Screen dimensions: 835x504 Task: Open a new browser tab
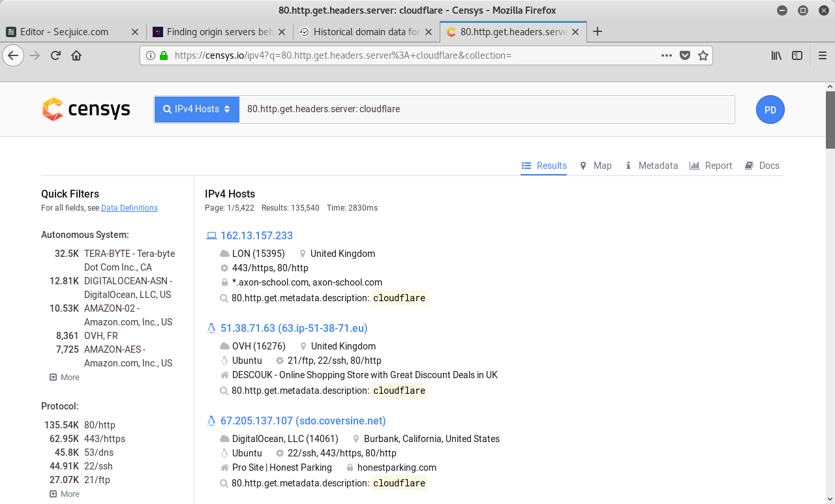(597, 31)
